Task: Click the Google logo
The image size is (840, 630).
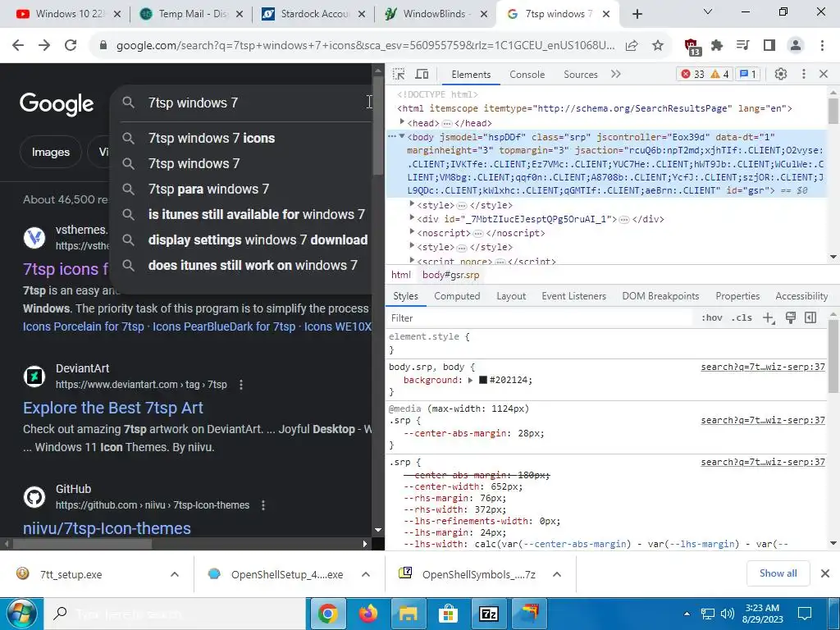Action: pos(57,104)
